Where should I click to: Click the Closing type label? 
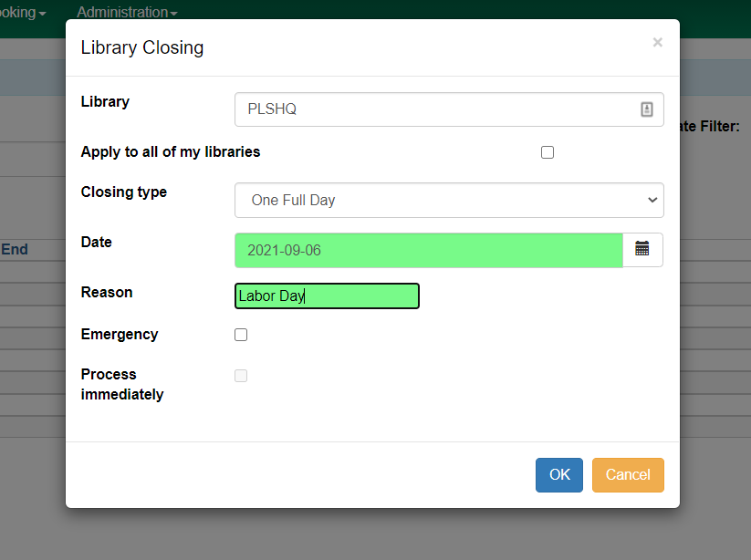click(x=124, y=192)
